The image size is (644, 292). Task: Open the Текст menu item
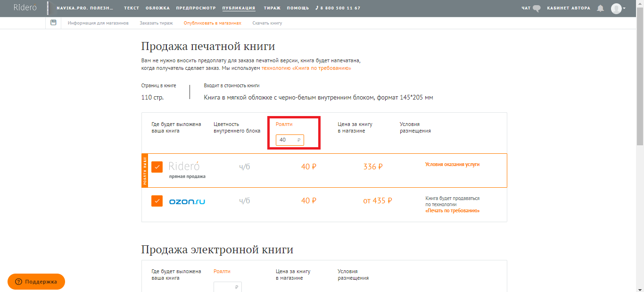[132, 8]
